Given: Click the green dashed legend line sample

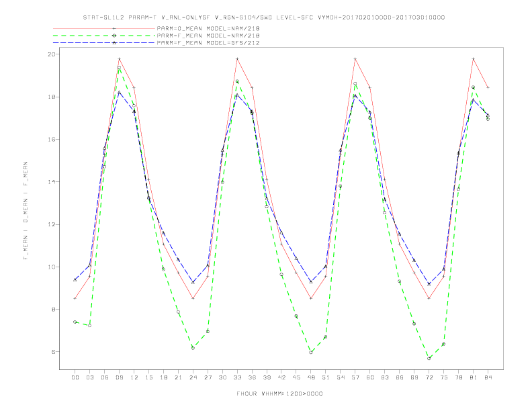Looking at the screenshot, I should click(x=104, y=36).
